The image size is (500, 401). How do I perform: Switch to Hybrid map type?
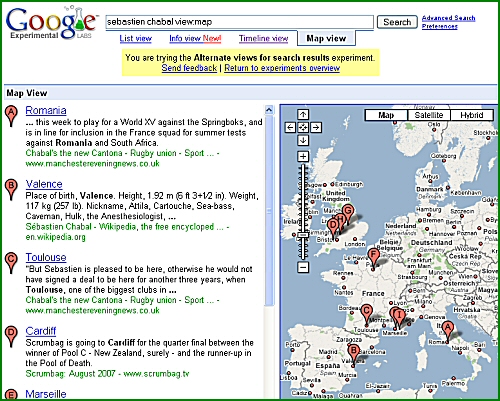pyautogui.click(x=472, y=115)
